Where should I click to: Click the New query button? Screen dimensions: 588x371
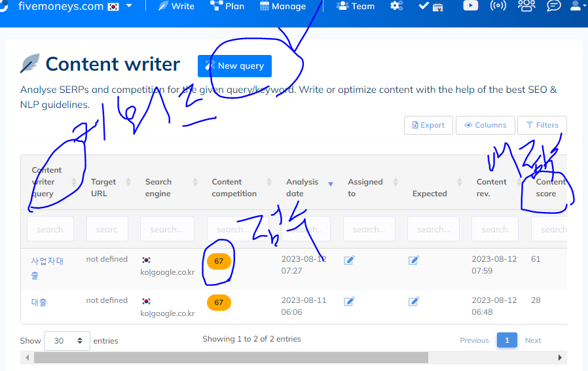click(235, 66)
